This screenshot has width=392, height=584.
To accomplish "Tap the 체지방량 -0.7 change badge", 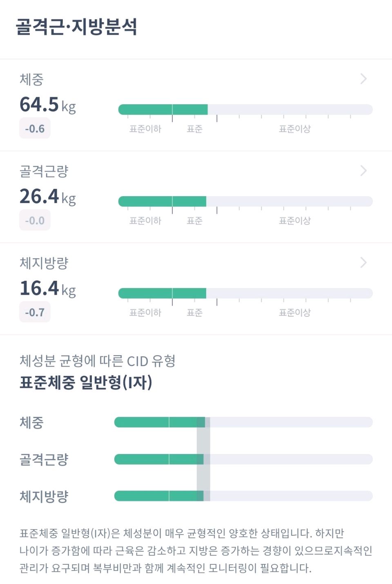I will point(35,312).
